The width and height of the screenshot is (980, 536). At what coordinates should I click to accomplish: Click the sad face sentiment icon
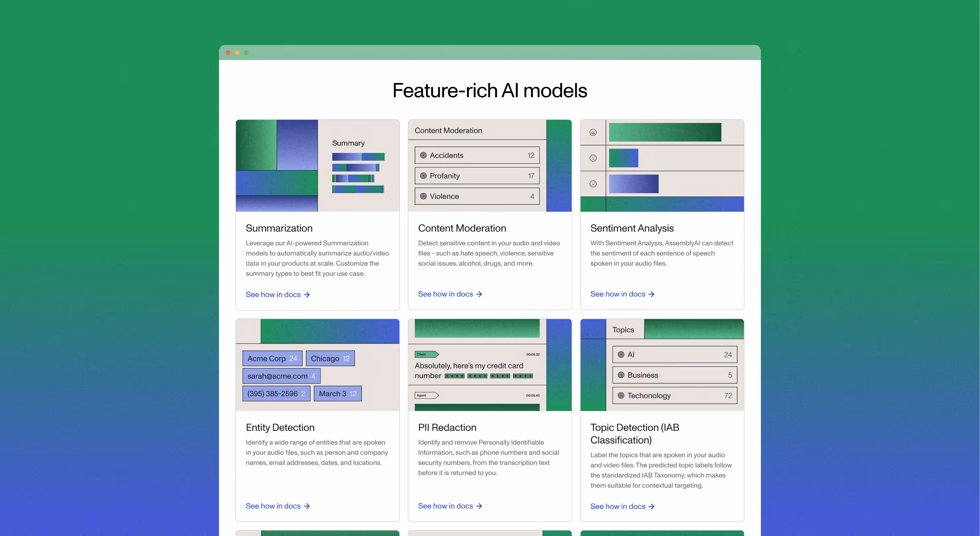[x=593, y=184]
